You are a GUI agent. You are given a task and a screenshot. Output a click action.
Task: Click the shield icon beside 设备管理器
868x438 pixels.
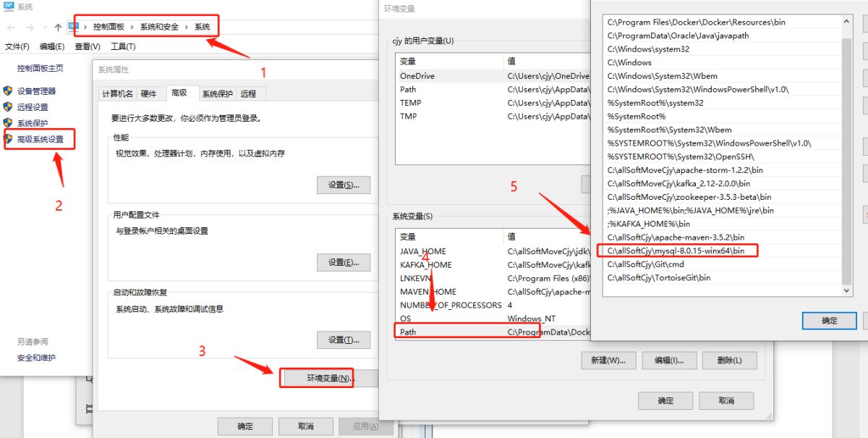(8, 91)
